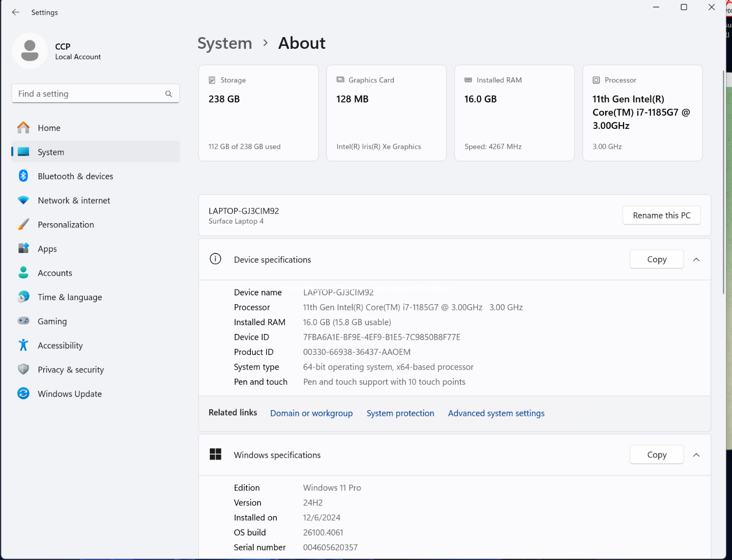Select Product ID 00330-66938-36437-AAOEM

357,352
